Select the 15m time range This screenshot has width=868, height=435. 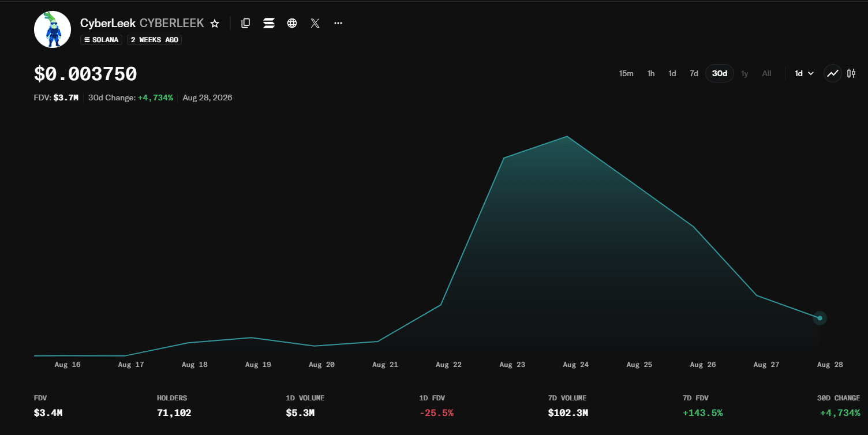pos(626,73)
